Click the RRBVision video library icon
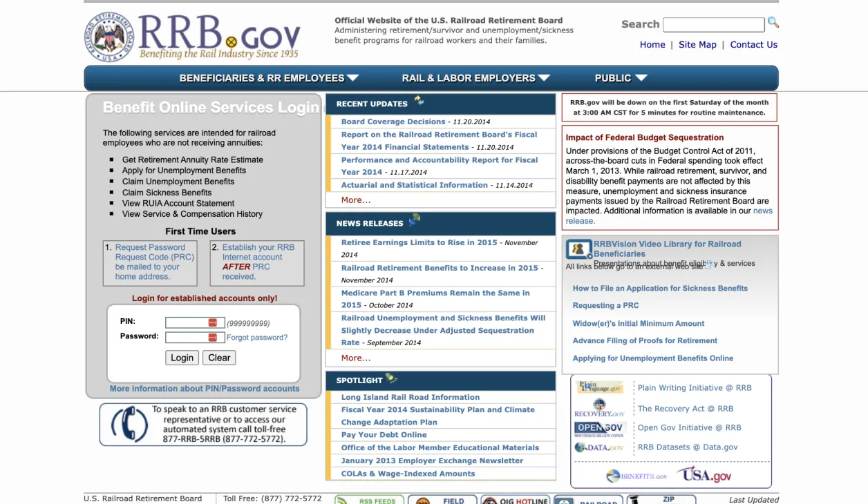This screenshot has width=868, height=504. click(x=579, y=249)
